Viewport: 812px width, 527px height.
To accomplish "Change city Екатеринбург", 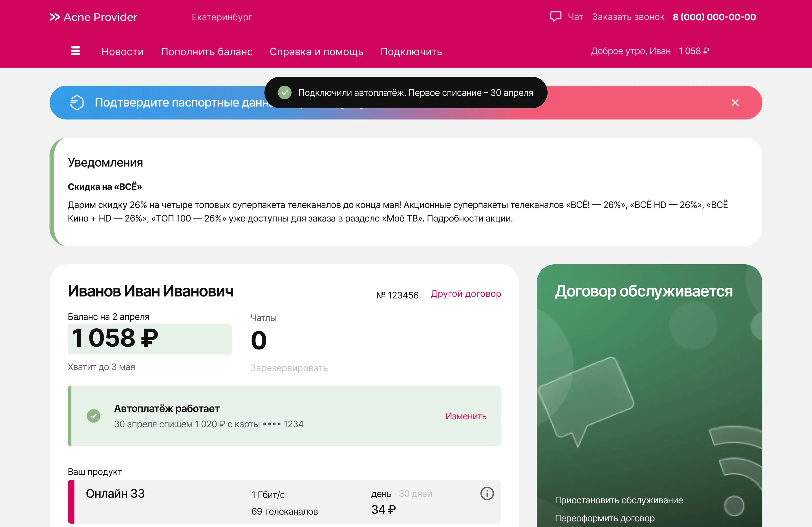I will coord(222,17).
